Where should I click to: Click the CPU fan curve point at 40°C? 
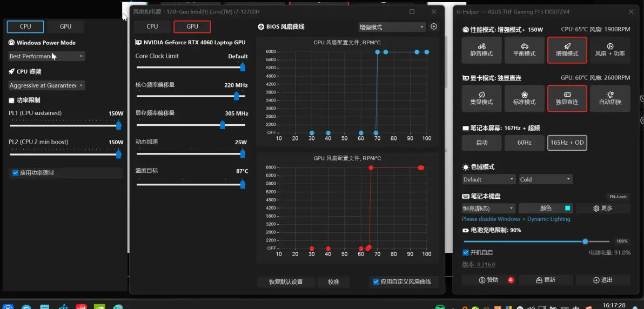tap(328, 133)
